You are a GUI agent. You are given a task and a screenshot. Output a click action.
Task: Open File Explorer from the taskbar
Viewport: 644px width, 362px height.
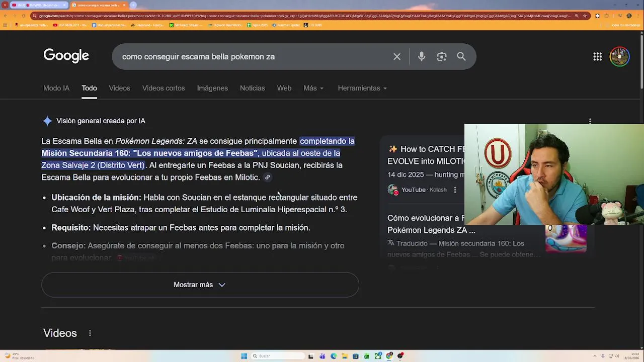[x=345, y=356]
